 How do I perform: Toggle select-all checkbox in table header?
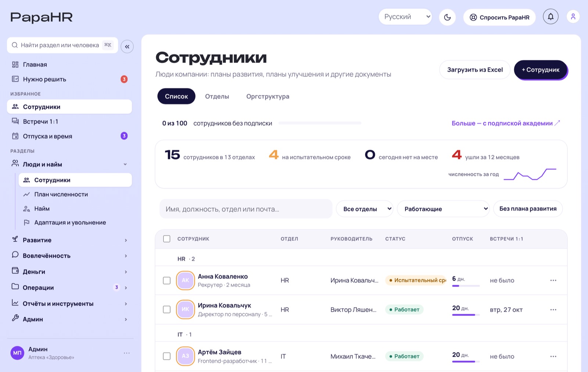coord(166,239)
